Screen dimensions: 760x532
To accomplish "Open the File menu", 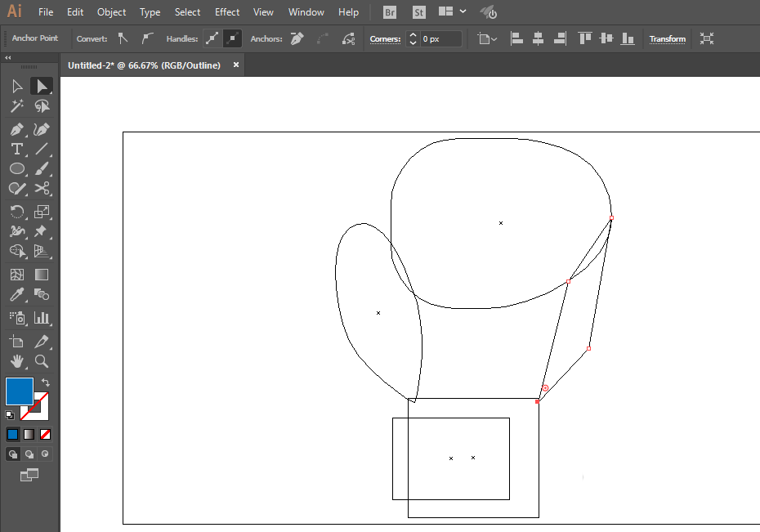I will tap(46, 12).
